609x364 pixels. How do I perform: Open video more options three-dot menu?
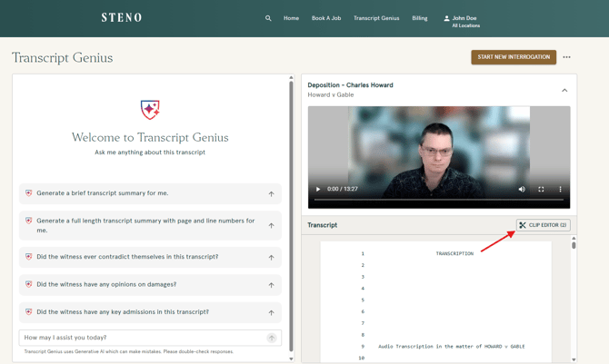pyautogui.click(x=560, y=189)
